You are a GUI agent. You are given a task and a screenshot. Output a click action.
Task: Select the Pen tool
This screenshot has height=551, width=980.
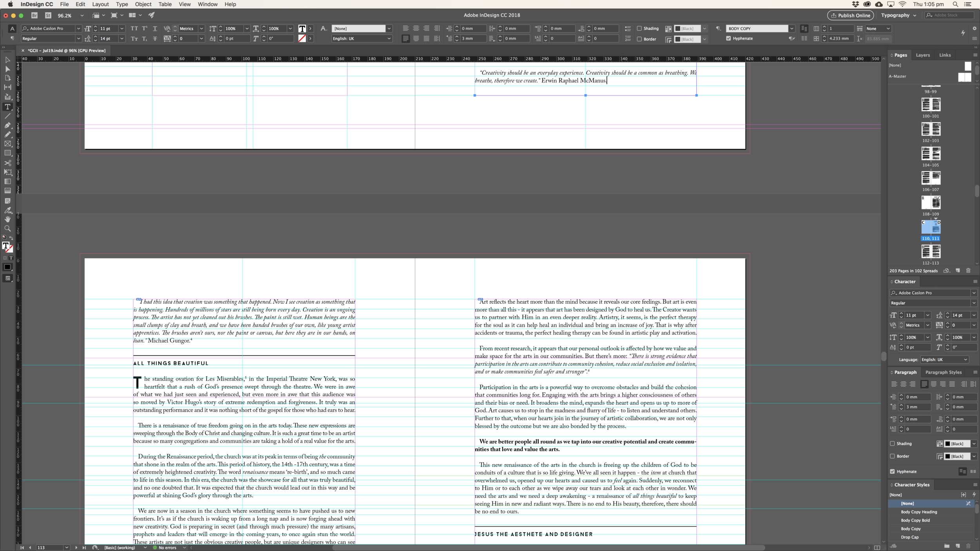pos(7,125)
